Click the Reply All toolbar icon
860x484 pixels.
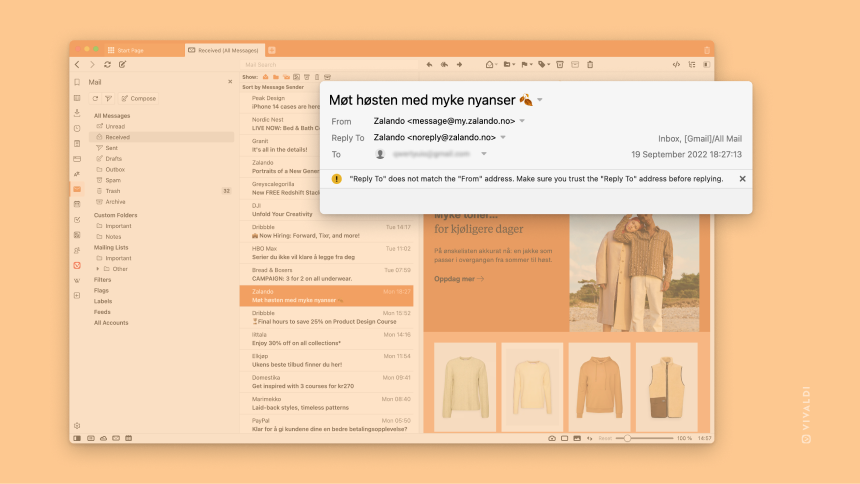[x=444, y=65]
